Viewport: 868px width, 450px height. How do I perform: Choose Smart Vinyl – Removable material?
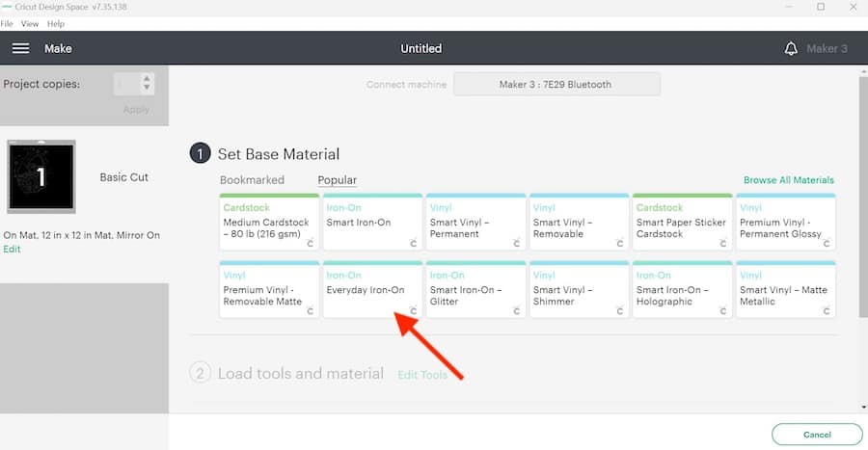point(579,223)
